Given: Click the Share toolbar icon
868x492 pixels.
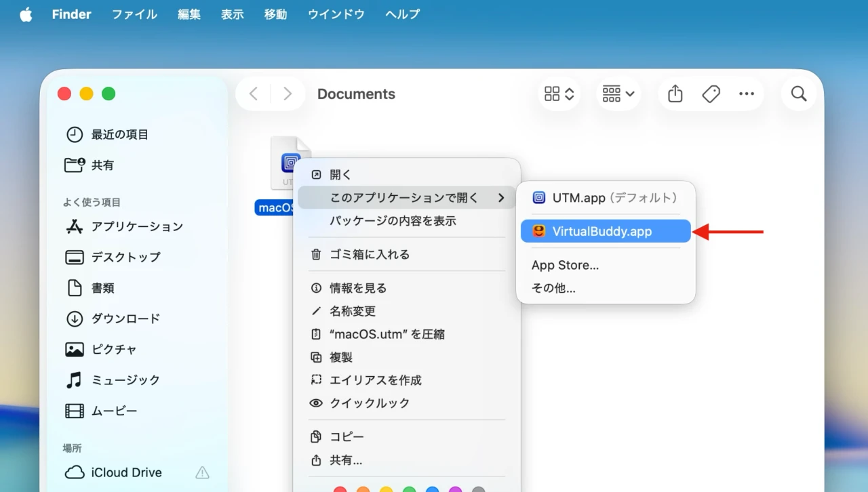Looking at the screenshot, I should [675, 94].
